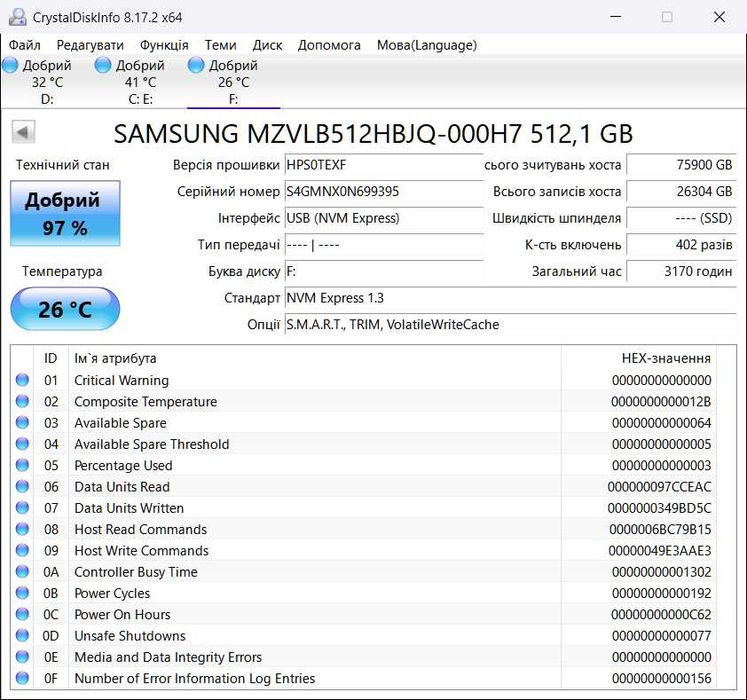The image size is (747, 700).
Task: Click the power on count 402 разів
Action: (681, 245)
